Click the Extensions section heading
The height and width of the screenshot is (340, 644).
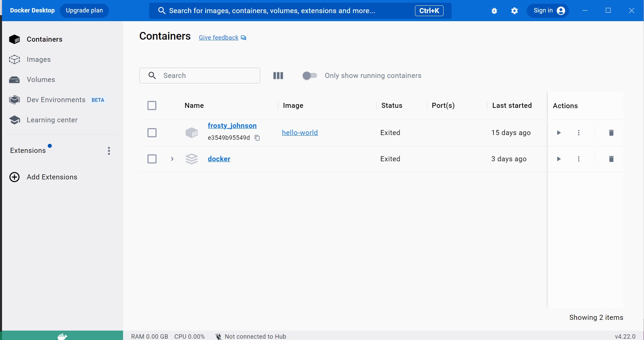tap(28, 151)
